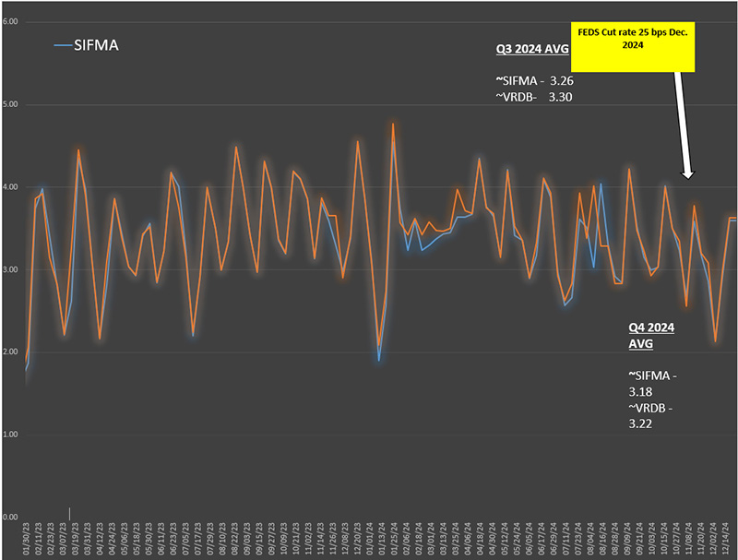Click the 04/18/24 date label
Viewport: 738px width, 560px height.
coord(480,539)
